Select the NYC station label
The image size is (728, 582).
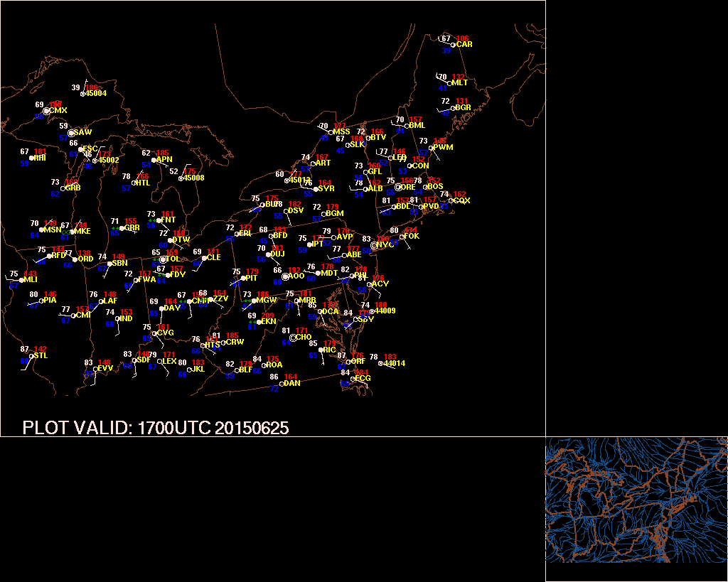[385, 245]
